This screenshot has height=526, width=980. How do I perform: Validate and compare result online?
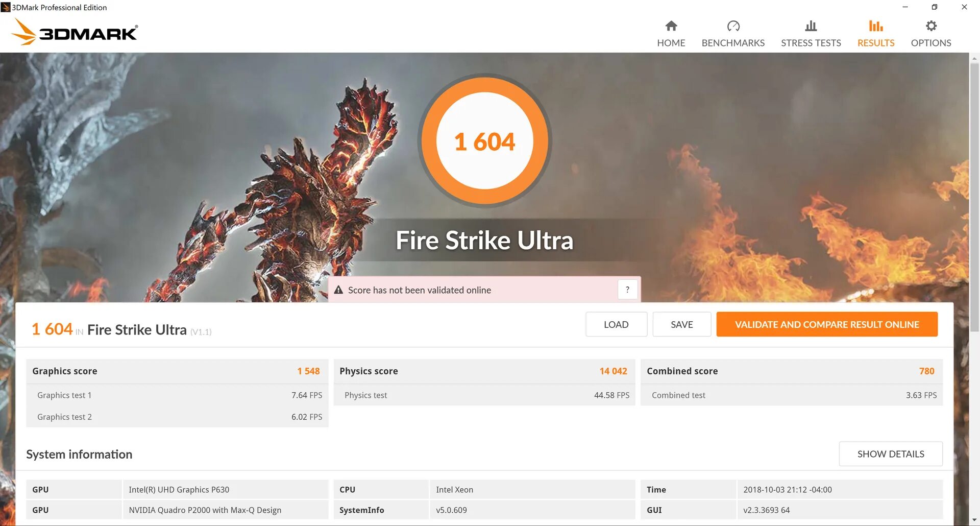(827, 324)
